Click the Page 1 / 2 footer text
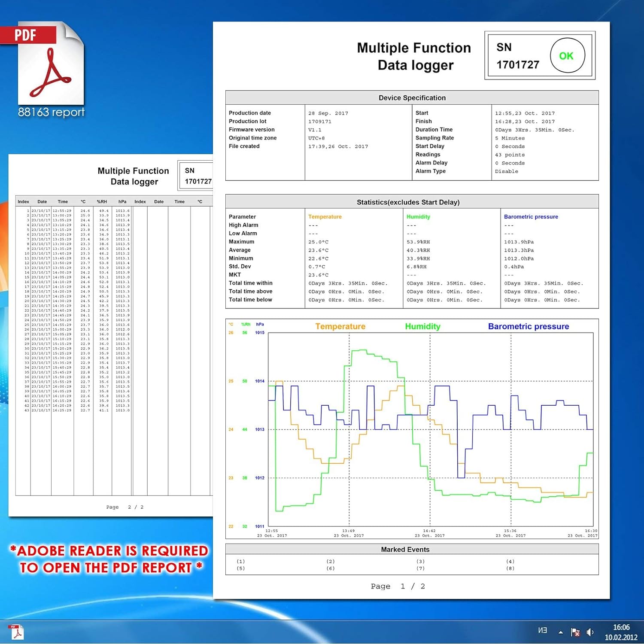Screen dimensions: 644x644 pos(398,586)
